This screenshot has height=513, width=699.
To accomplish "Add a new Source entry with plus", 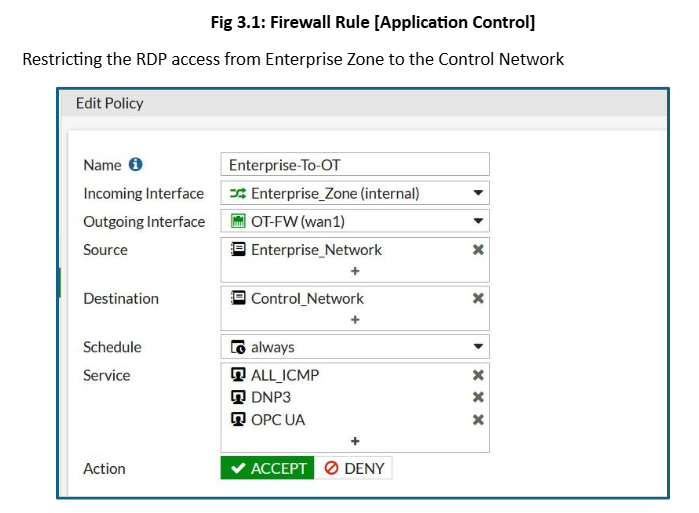I will point(355,271).
